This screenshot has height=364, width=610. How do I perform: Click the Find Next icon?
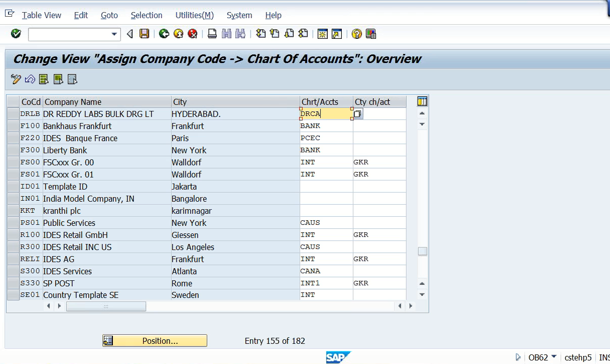(240, 34)
